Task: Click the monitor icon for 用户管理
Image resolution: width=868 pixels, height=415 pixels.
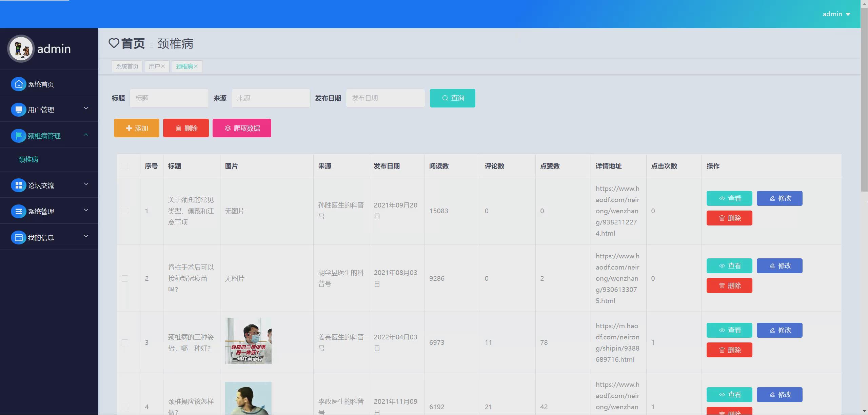Action: 19,110
